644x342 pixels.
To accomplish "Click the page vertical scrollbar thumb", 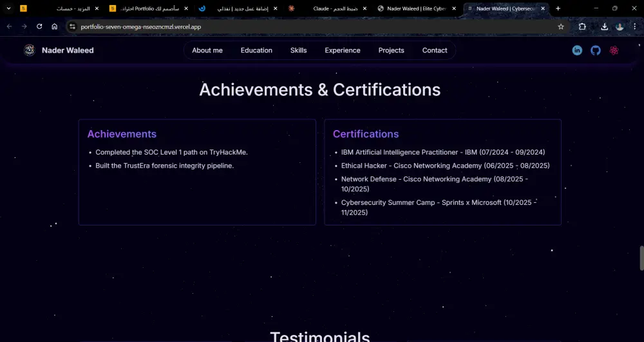I will tap(641, 258).
